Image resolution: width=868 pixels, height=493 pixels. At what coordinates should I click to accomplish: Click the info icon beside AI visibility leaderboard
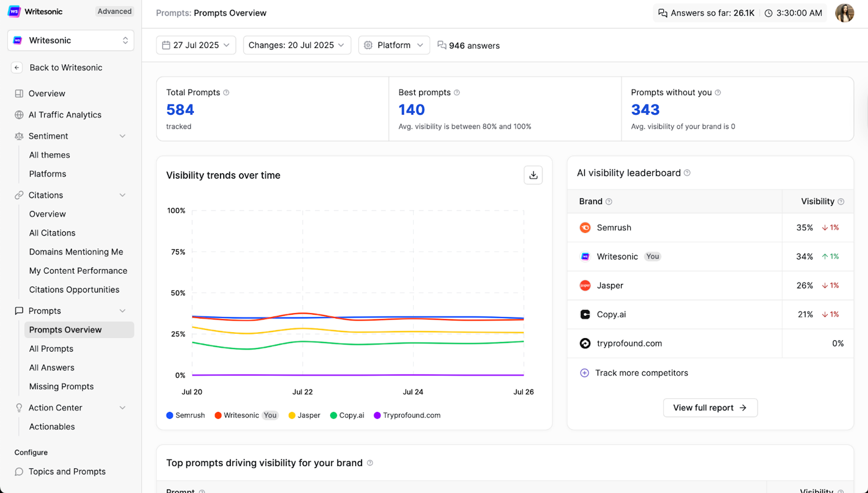(x=687, y=173)
